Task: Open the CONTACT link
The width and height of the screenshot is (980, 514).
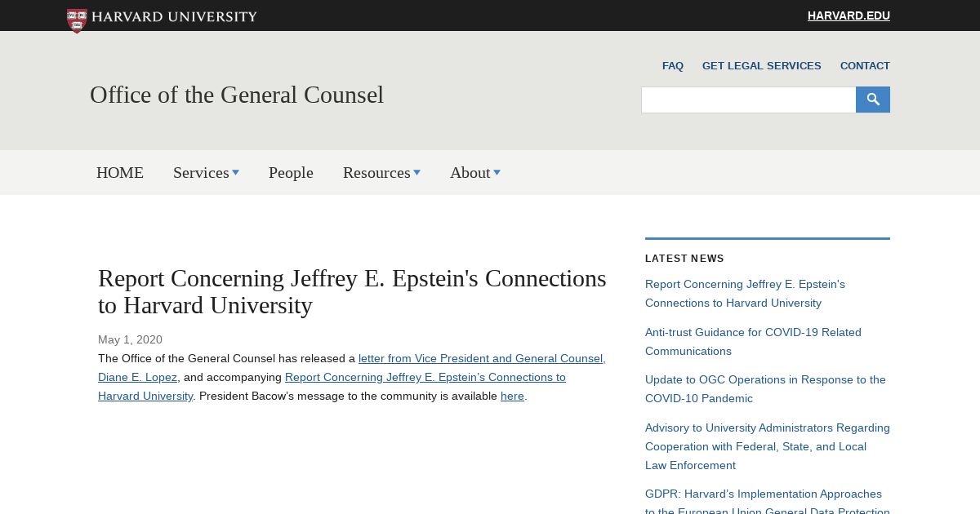Action: pos(865,66)
